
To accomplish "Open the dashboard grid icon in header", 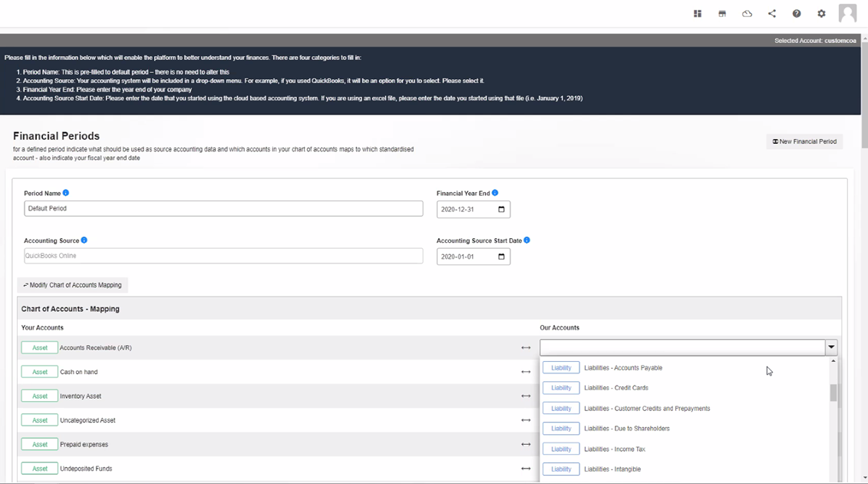I will point(698,14).
